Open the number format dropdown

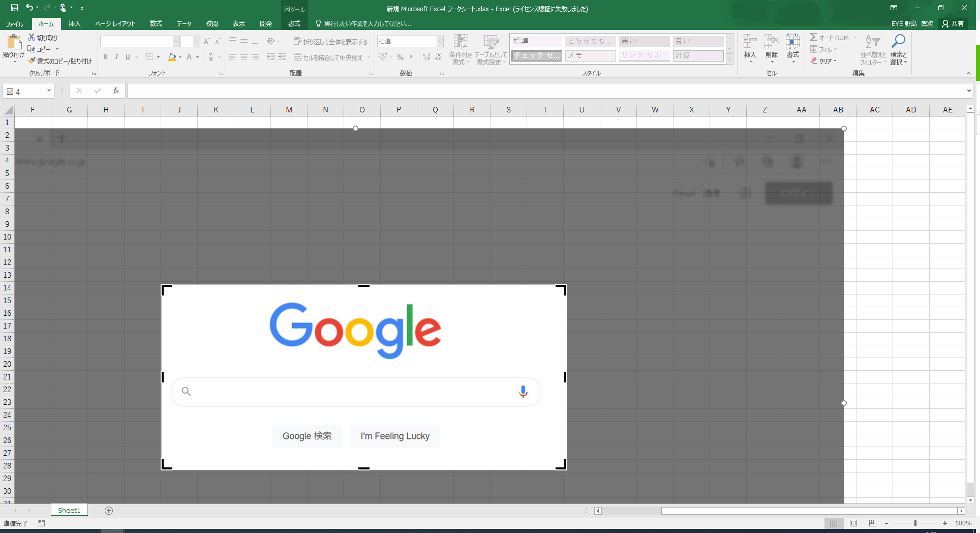440,41
